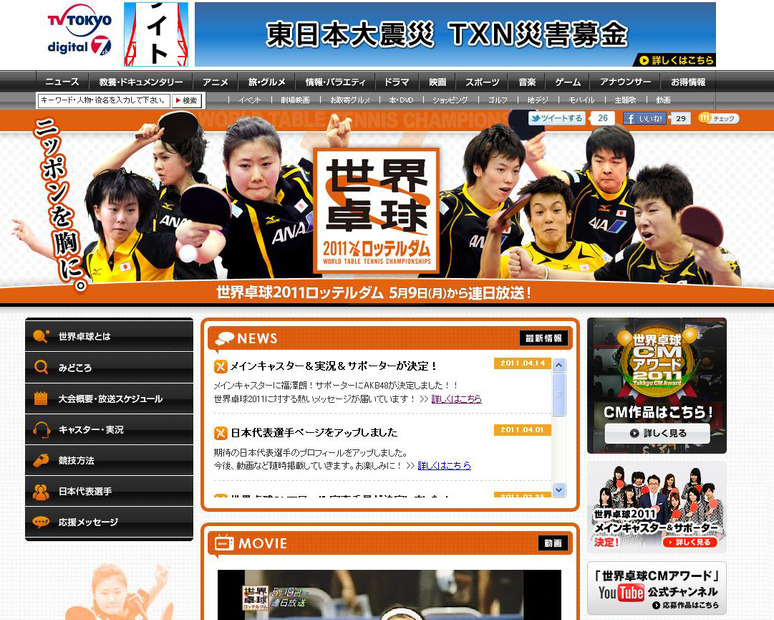Screen dimensions: 774x620
Task: Go to the ショッピング sub-navigation link
Action: [x=450, y=100]
